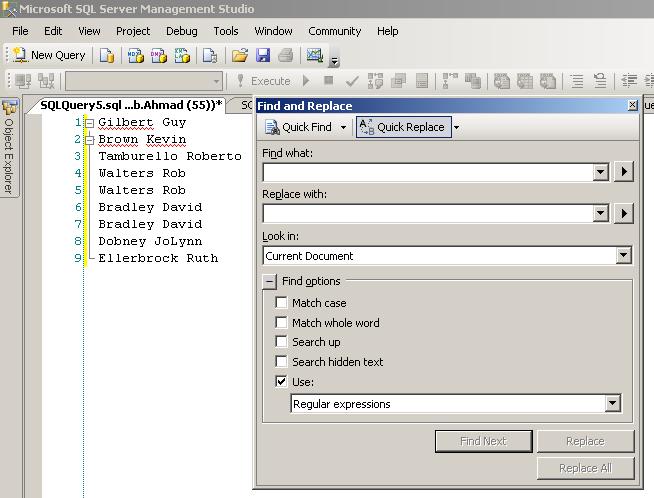The height and width of the screenshot is (498, 654).
Task: Click the Print icon in toolbar
Action: click(x=286, y=55)
